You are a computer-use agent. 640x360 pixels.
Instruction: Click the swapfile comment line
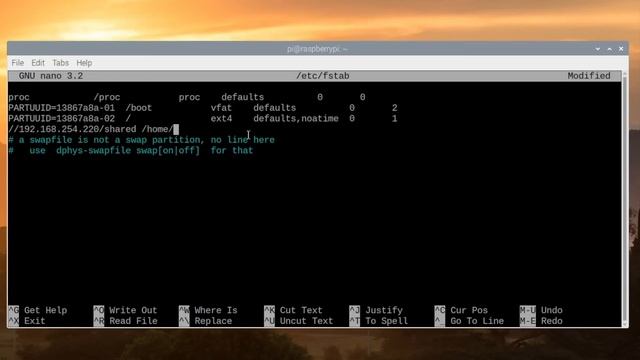click(141, 140)
